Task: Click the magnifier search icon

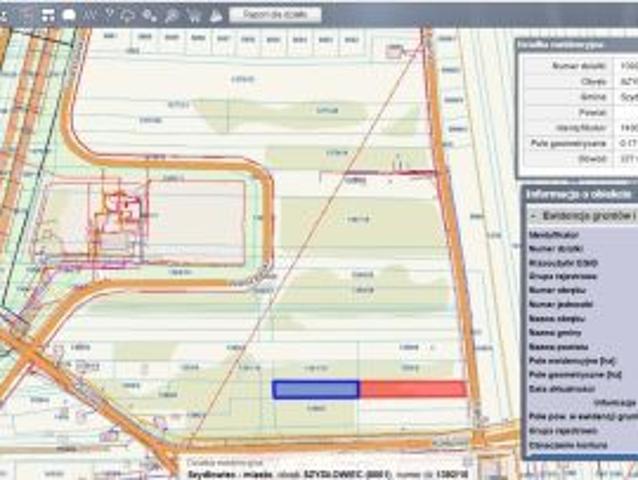Action: 171,15
